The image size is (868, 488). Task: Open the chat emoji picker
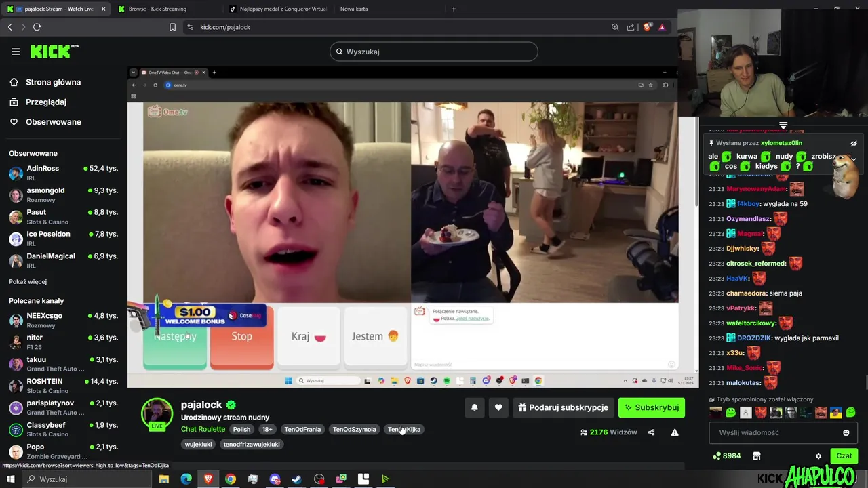pos(846,432)
